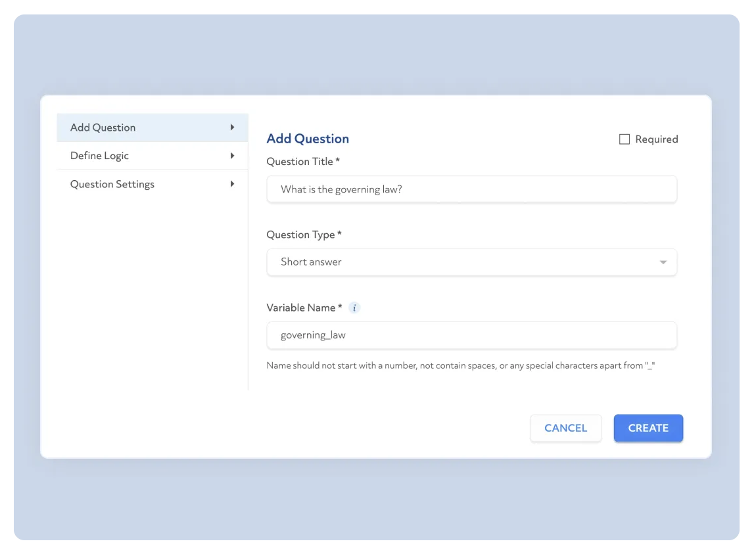The height and width of the screenshot is (556, 756).
Task: Tick the Required checkbox
Action: click(x=625, y=139)
